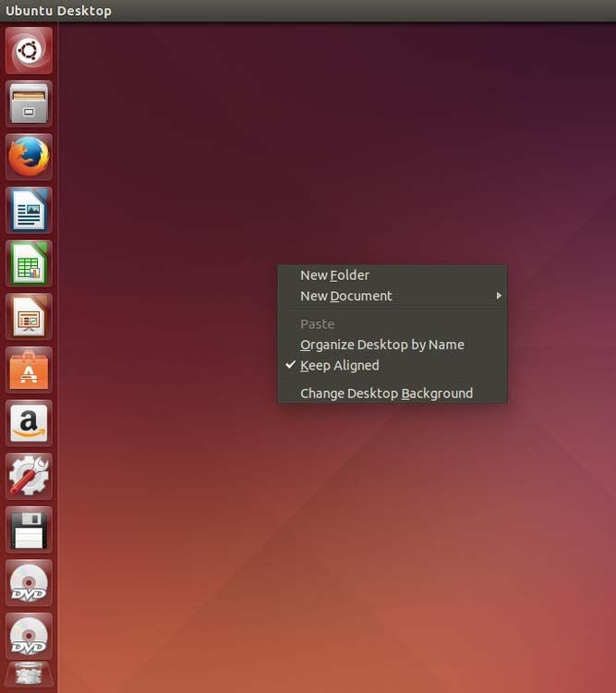Viewport: 616px width, 693px height.
Task: Open the Ubuntu Dash home launcher
Action: tap(29, 51)
